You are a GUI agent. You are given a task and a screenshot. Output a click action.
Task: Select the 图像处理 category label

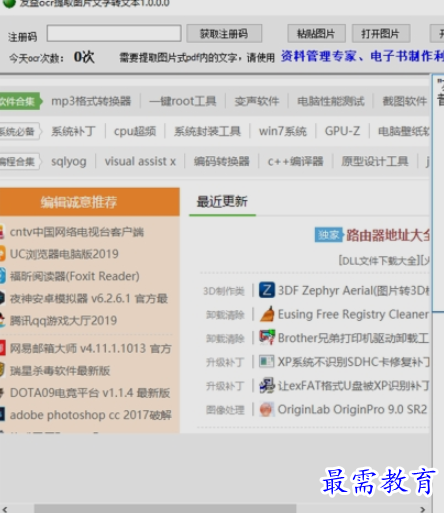(x=225, y=410)
